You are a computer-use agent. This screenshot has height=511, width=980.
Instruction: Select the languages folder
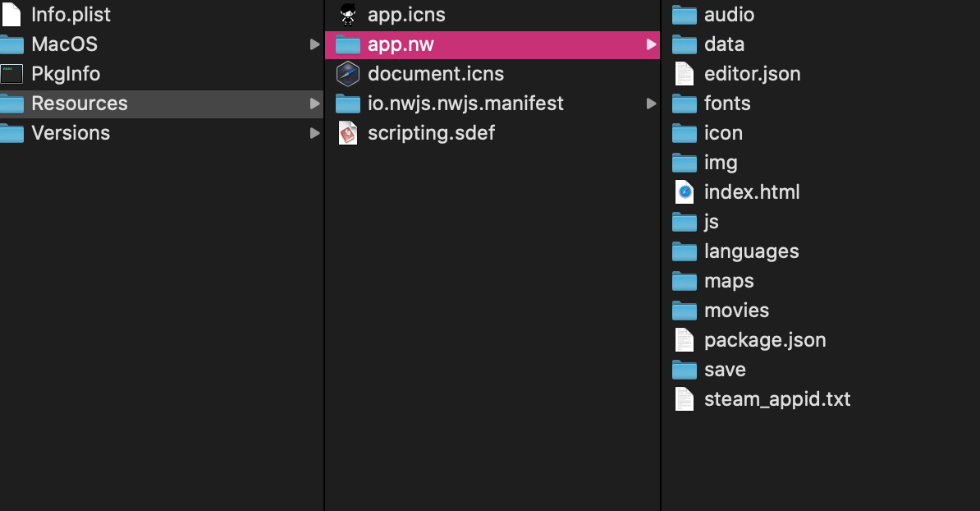coord(750,251)
